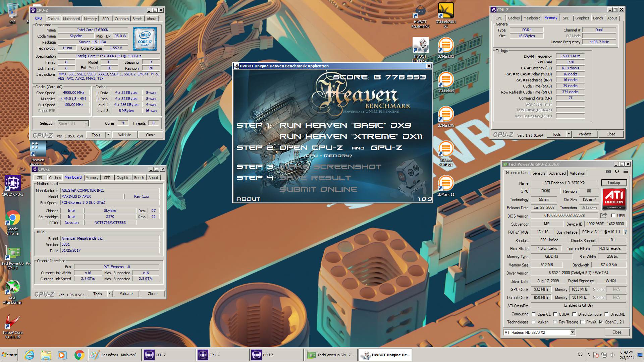Open Internet Explorer from taskbar

point(30,355)
